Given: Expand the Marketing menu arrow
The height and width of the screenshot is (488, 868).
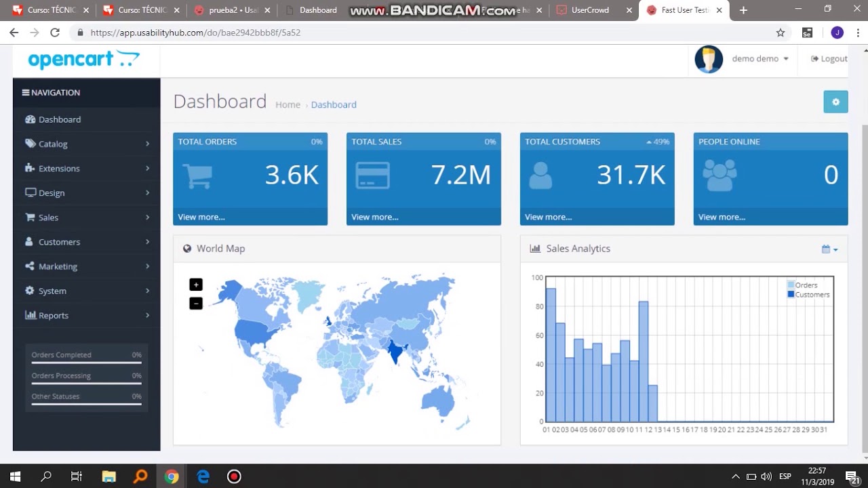Looking at the screenshot, I should click(x=147, y=266).
